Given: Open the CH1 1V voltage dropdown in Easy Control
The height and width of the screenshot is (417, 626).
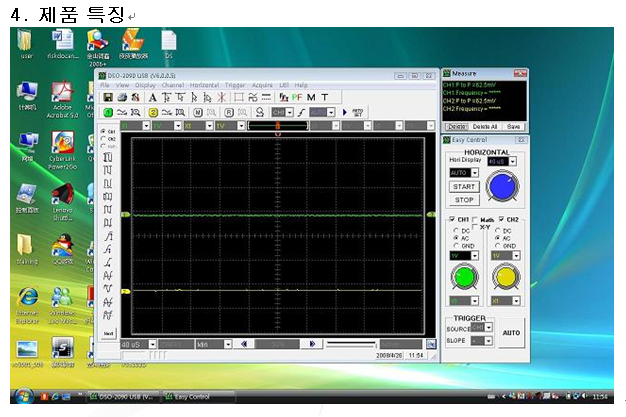Looking at the screenshot, I should tap(475, 256).
